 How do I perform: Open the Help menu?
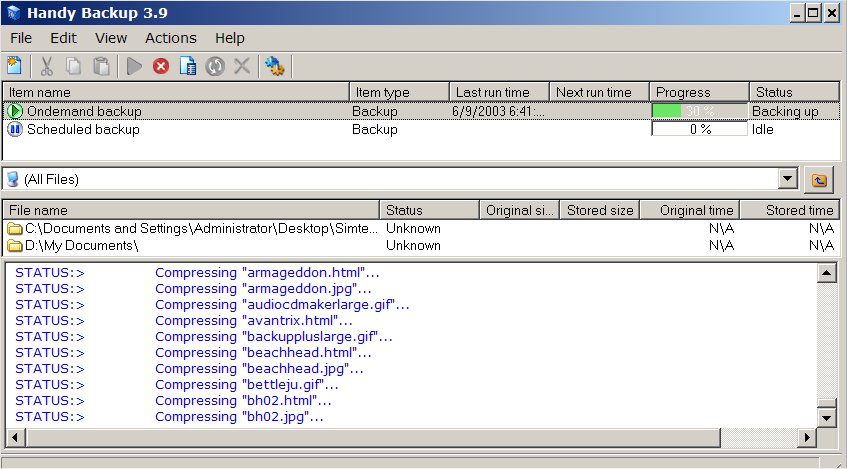click(x=230, y=38)
